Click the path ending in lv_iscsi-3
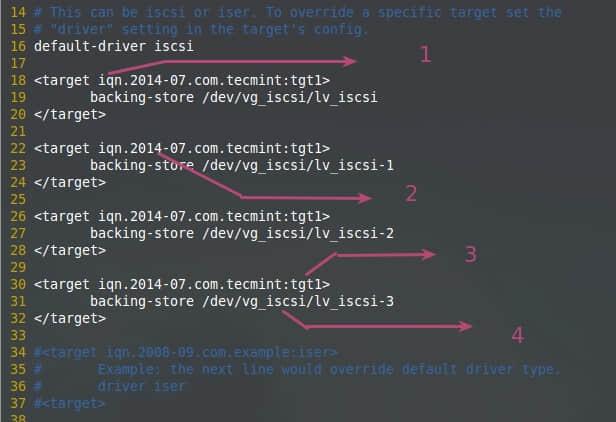 297,301
